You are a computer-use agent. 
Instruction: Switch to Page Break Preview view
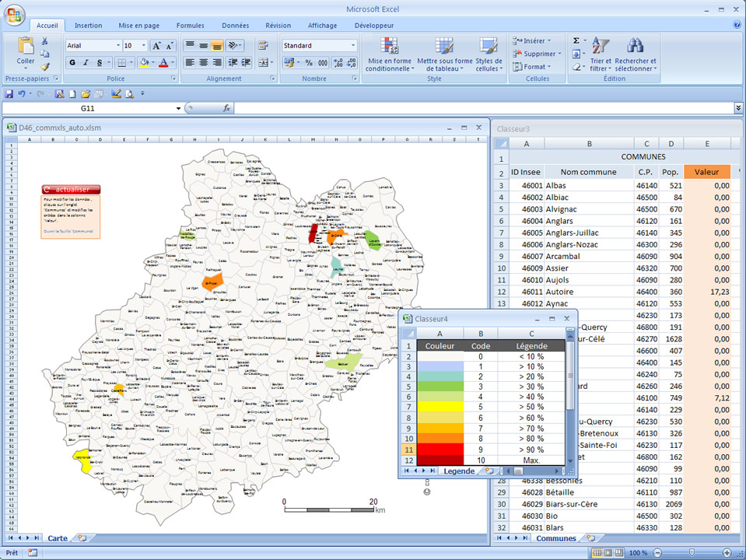point(619,552)
